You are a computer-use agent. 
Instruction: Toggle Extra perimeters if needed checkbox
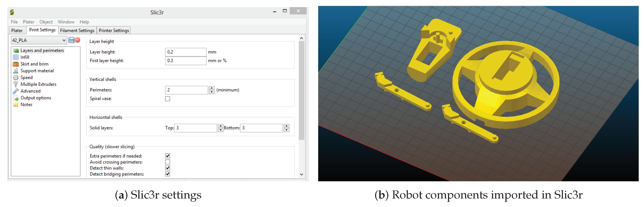pyautogui.click(x=167, y=156)
